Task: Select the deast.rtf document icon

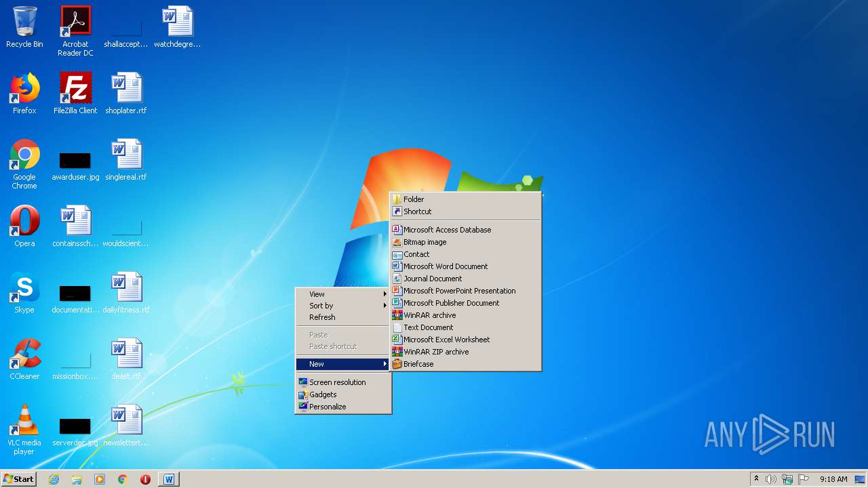Action: coord(126,359)
